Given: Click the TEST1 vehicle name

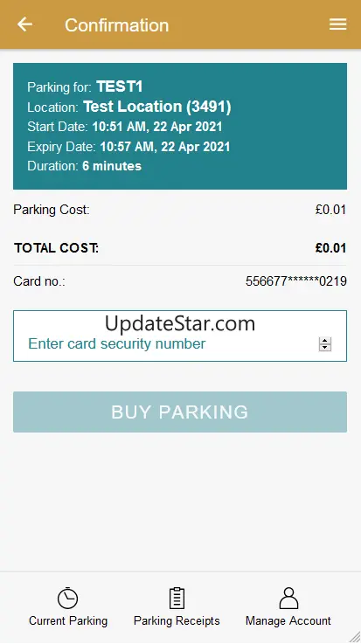Looking at the screenshot, I should click(120, 87).
